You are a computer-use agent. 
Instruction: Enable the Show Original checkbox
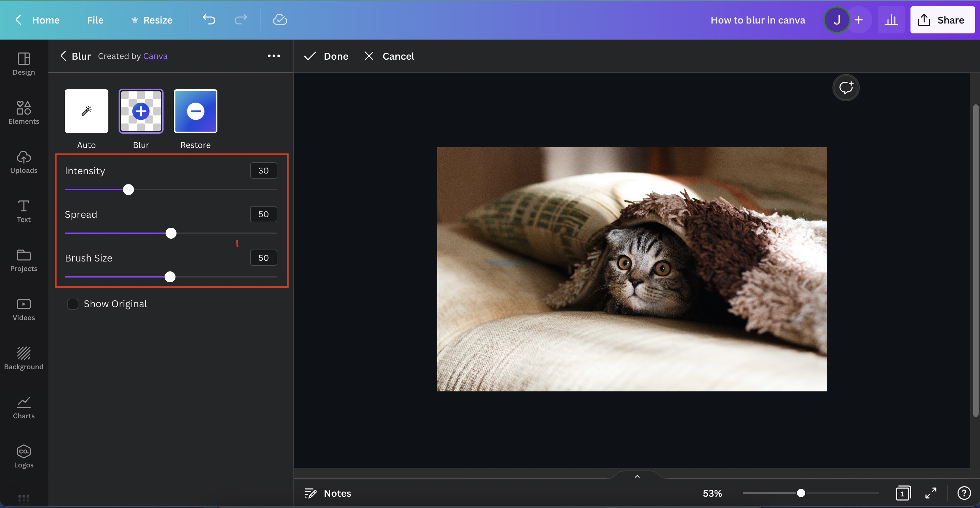pos(73,304)
